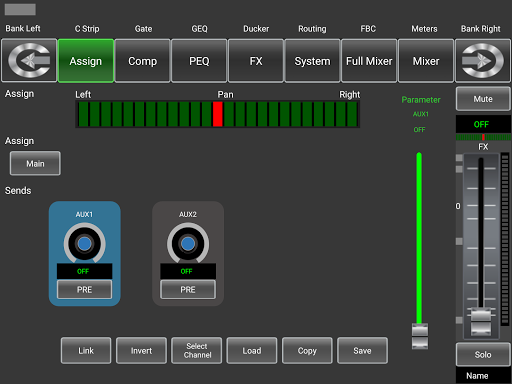Open the System tab
Viewport: 512px width, 384px height.
tap(313, 61)
